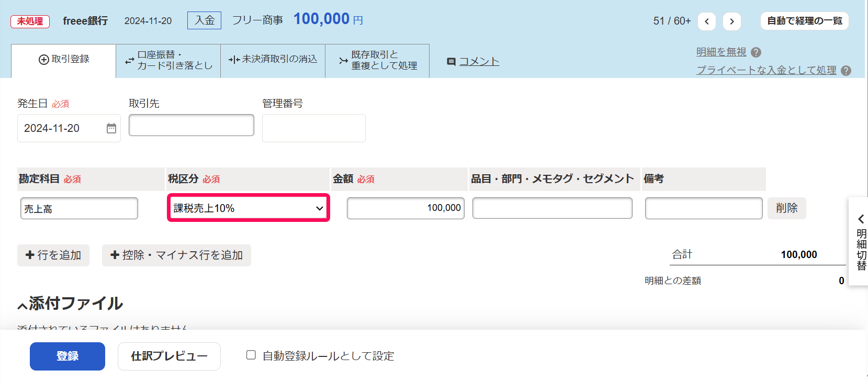Click 行を追加 button
868x381 pixels.
53,255
